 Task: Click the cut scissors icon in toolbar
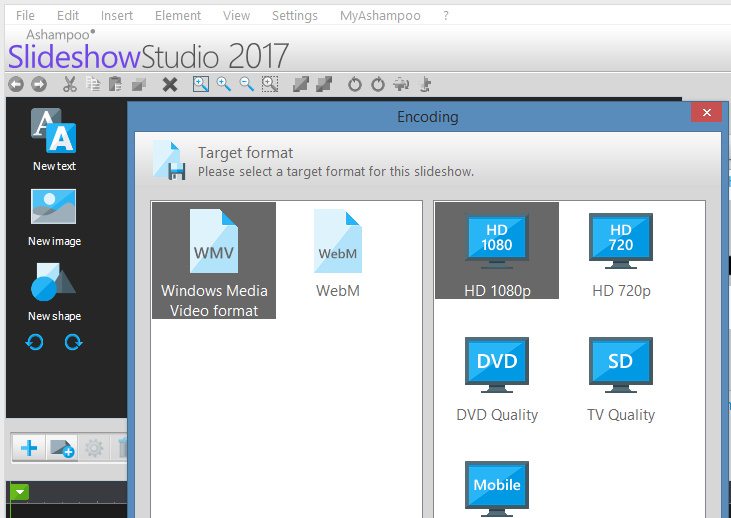point(70,85)
